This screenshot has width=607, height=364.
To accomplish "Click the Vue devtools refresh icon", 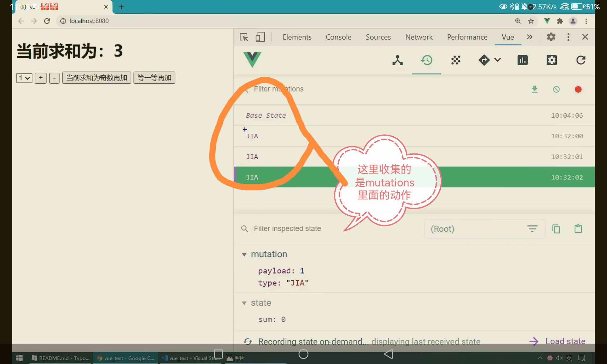I will coord(581,60).
